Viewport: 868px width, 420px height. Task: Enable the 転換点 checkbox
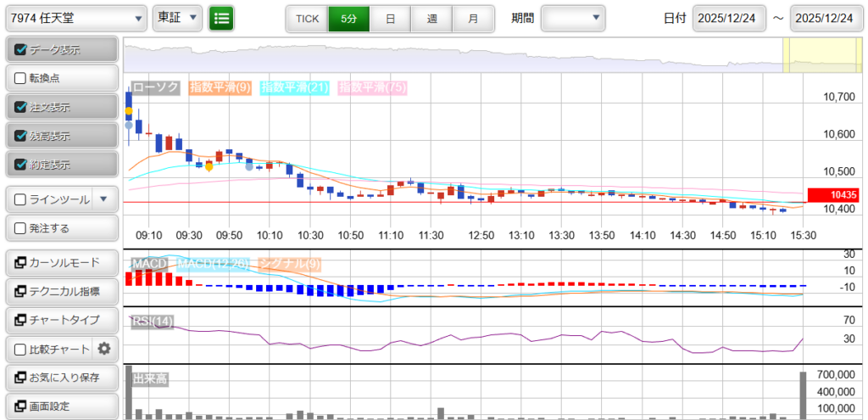21,78
